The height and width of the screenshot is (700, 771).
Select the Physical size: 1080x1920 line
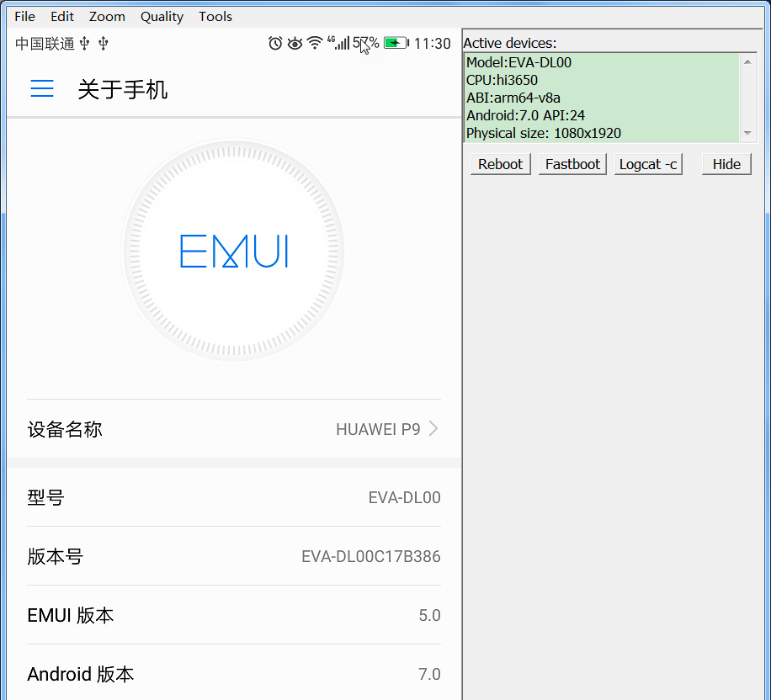544,133
